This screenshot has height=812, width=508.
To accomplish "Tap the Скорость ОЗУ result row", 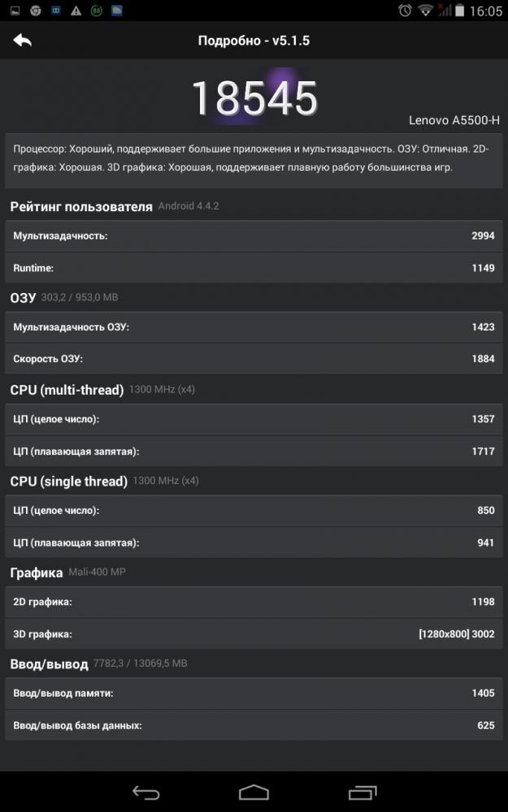I will tap(254, 358).
